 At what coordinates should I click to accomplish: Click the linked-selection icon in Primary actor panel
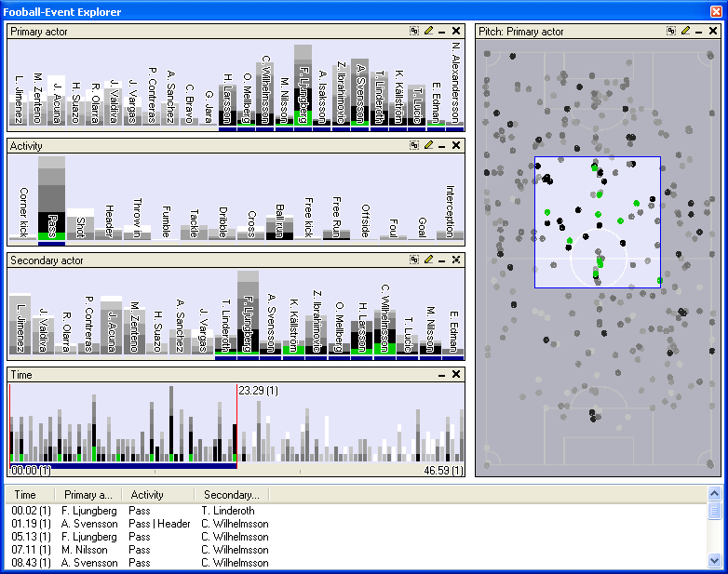414,31
